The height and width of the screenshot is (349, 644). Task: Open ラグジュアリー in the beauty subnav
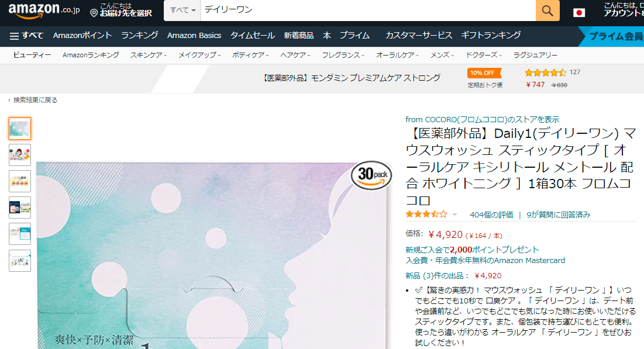(536, 55)
